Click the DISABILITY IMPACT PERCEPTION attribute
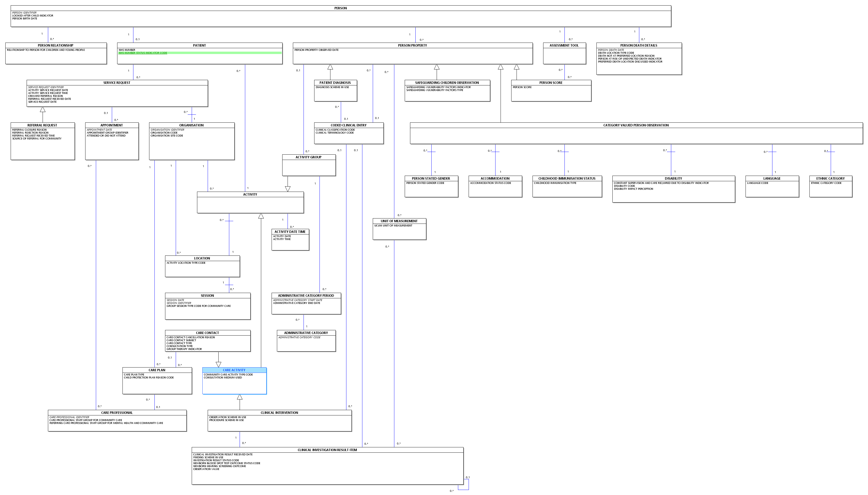The image size is (868, 495). click(x=633, y=189)
